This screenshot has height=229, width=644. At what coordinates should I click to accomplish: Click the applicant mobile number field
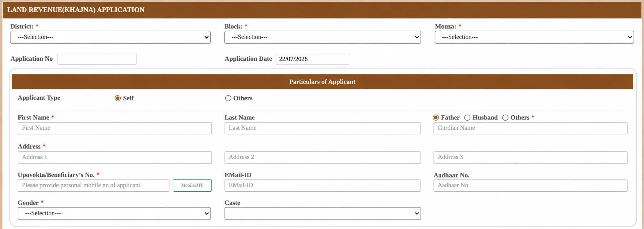(x=93, y=186)
